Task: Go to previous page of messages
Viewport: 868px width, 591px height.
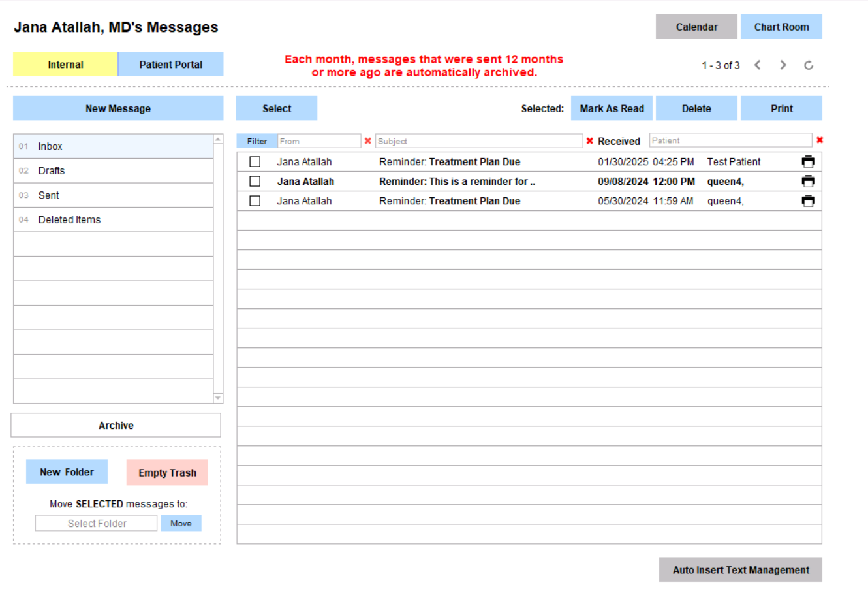Action: (758, 65)
